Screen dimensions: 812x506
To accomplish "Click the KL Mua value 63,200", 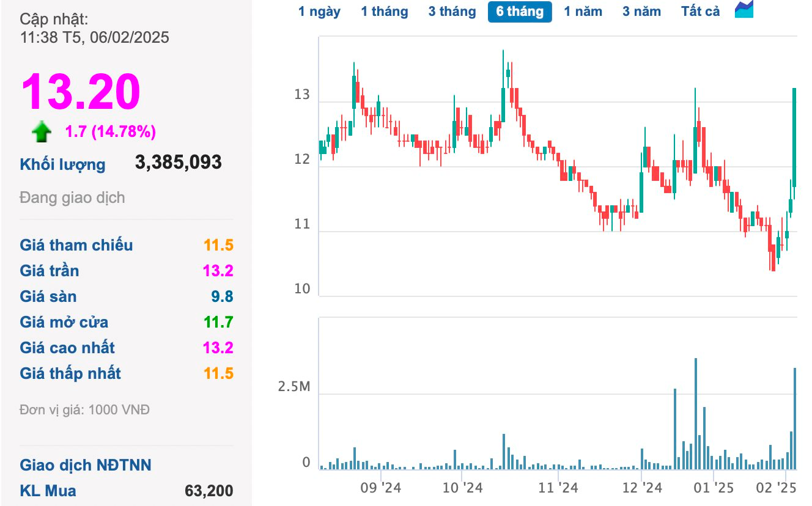I will tap(209, 491).
